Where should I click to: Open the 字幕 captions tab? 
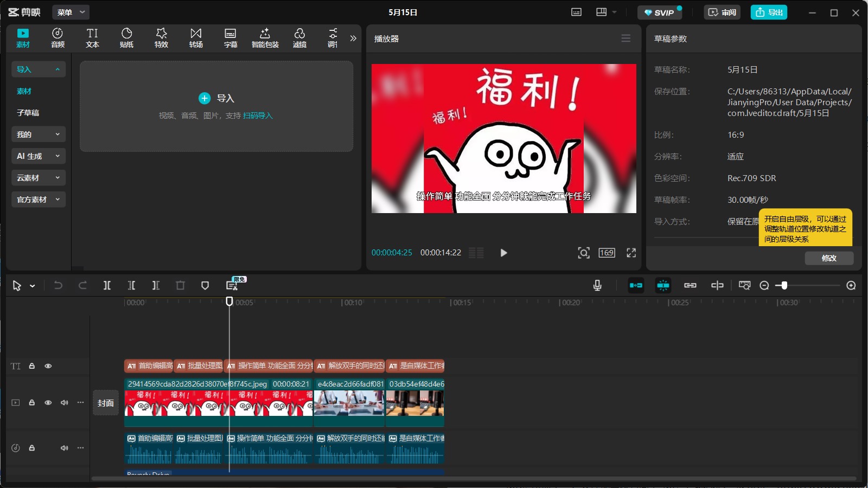click(231, 38)
